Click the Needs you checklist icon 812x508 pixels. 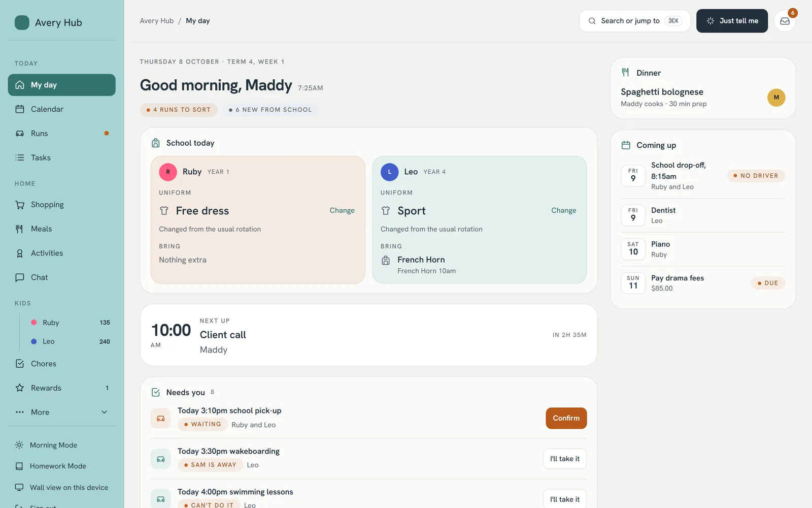click(x=156, y=392)
